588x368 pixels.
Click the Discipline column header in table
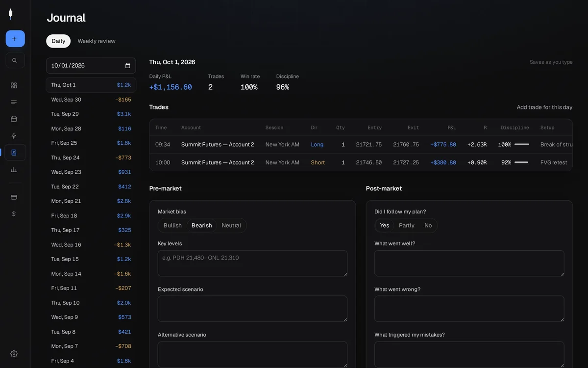514,128
